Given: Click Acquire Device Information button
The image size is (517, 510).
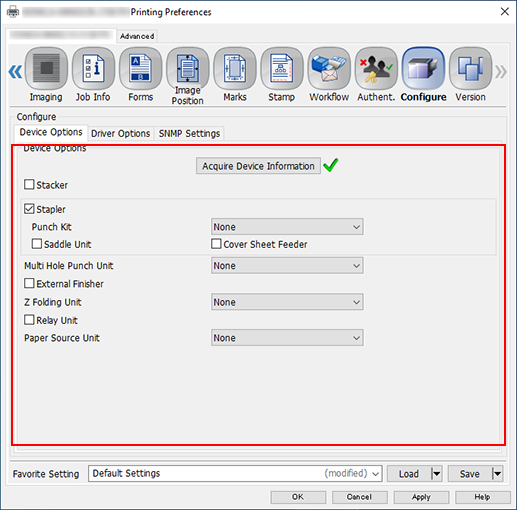Looking at the screenshot, I should click(258, 166).
